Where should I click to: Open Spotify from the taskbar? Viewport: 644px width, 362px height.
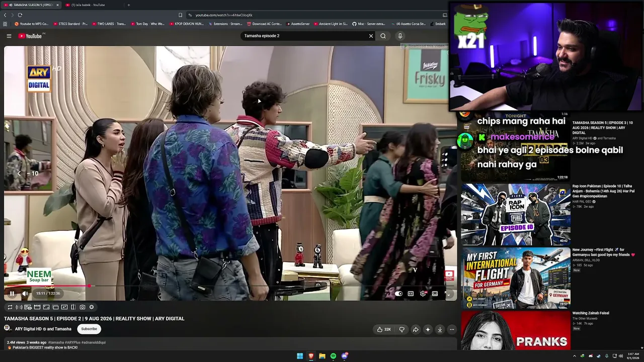point(333,356)
